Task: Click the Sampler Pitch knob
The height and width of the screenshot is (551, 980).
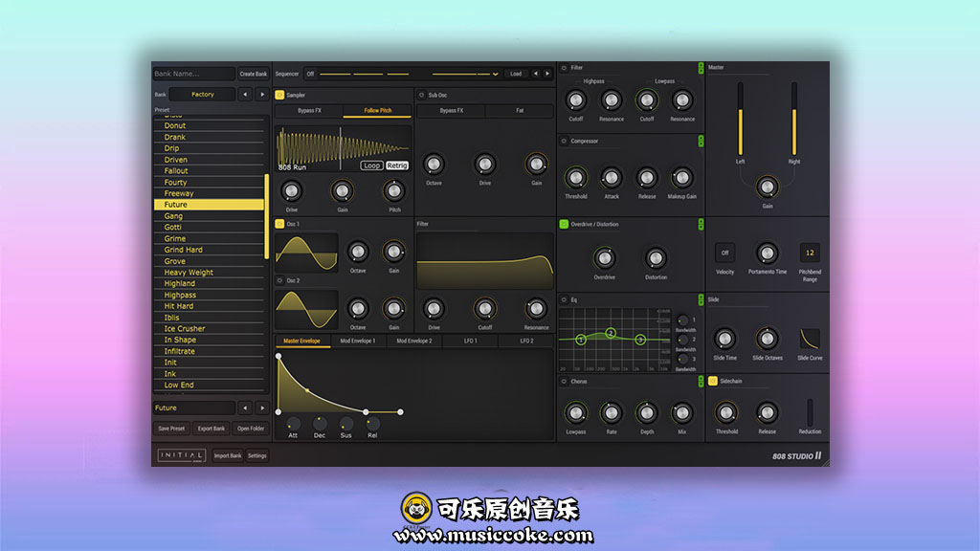Action: [x=394, y=190]
